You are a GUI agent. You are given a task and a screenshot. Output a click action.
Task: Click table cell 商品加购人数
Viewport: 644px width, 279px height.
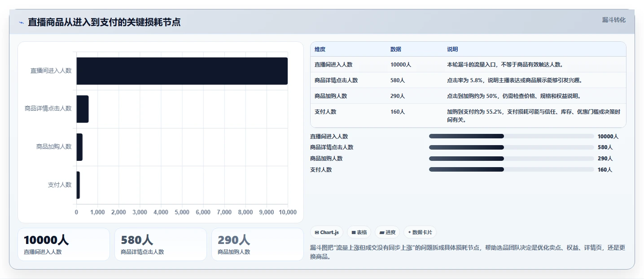(x=331, y=96)
